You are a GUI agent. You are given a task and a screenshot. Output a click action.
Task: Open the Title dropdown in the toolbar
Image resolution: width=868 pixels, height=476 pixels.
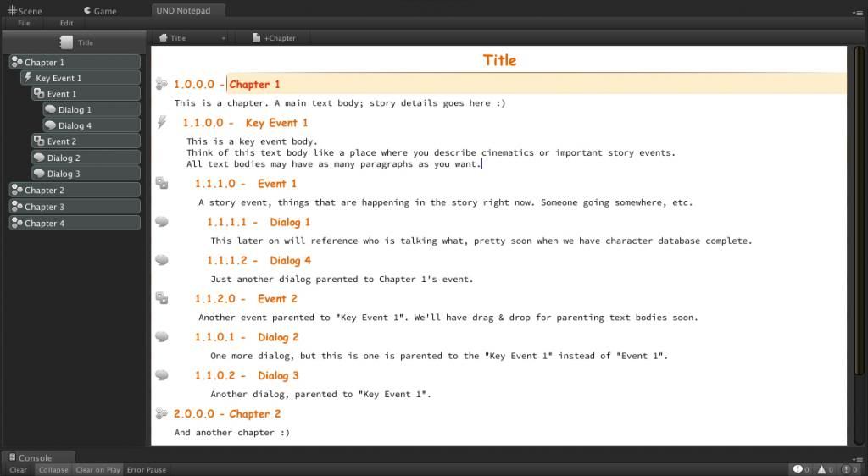(x=192, y=38)
